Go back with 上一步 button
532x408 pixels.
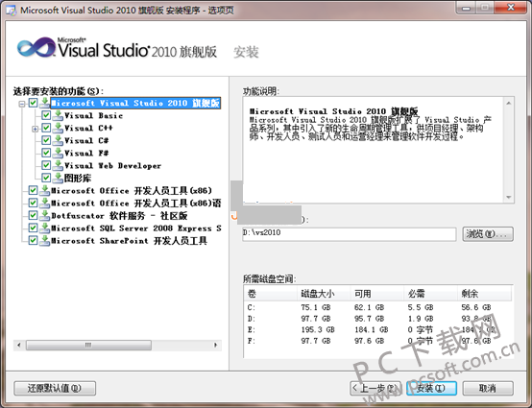coord(375,389)
